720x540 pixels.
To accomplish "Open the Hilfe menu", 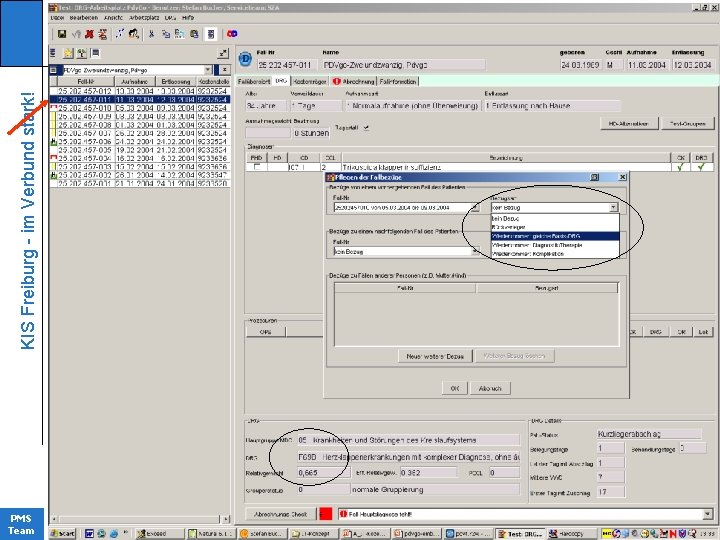I will click(x=188, y=17).
